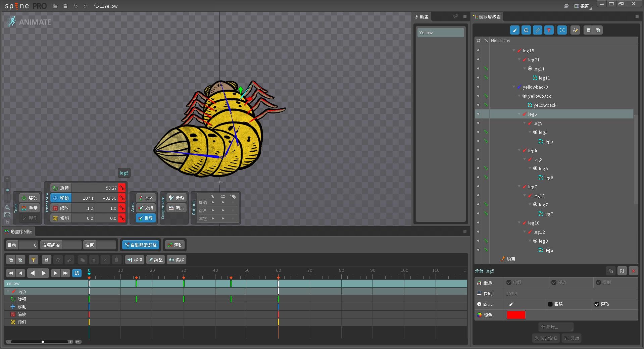Select the Dopesheet panel tab
The height and width of the screenshot is (349, 644).
19,232
